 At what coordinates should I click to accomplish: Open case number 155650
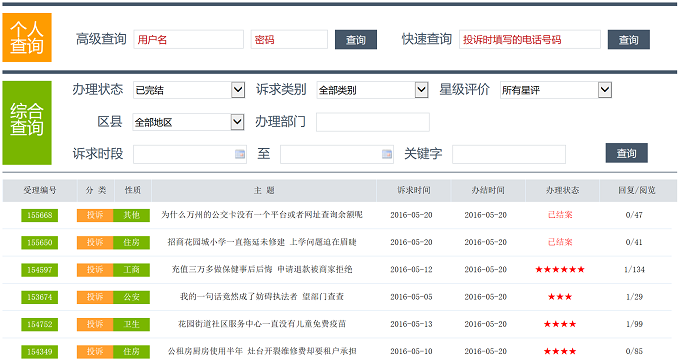point(39,242)
